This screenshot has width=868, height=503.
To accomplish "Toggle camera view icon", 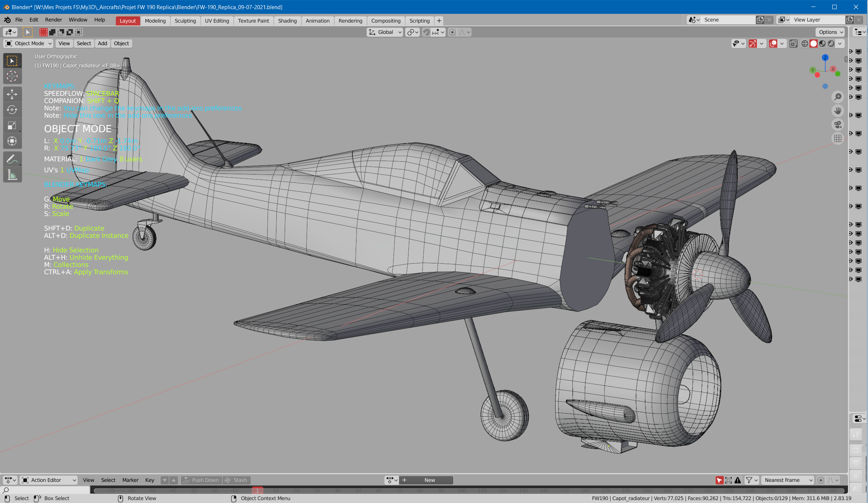I will 838,125.
